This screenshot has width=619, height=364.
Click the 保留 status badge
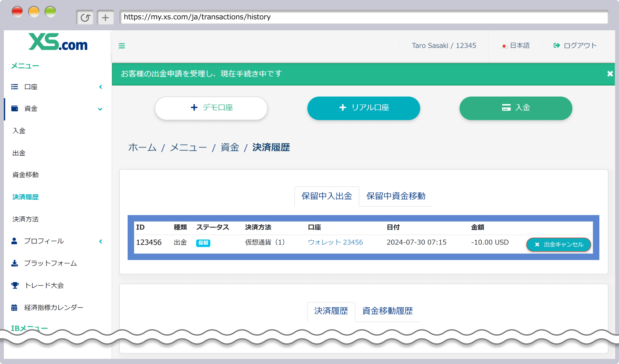coord(203,243)
